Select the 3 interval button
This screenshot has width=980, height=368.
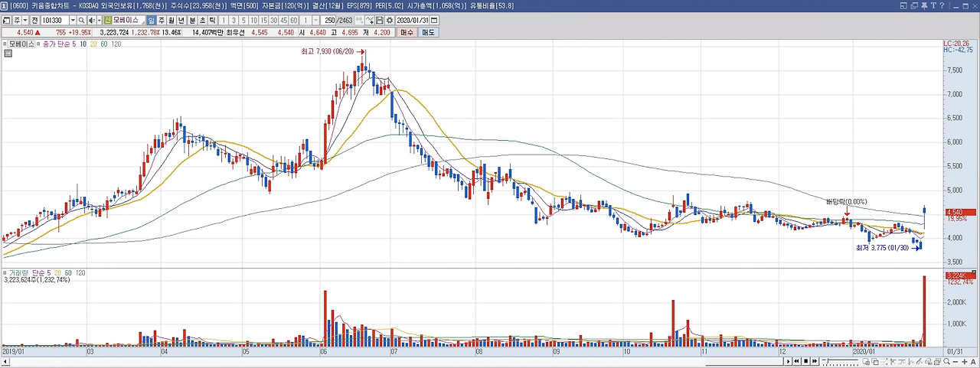tap(234, 20)
